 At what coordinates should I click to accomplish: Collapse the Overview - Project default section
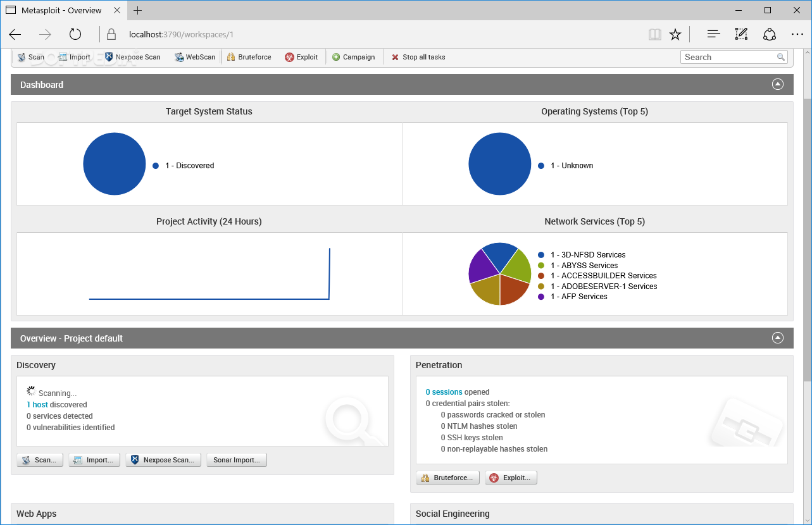[778, 338]
